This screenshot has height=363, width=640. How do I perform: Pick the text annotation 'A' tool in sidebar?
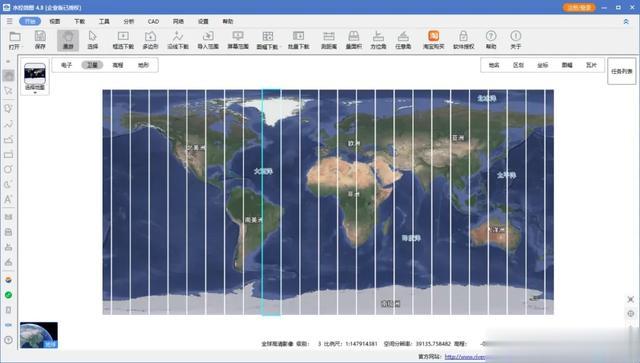coord(8,199)
